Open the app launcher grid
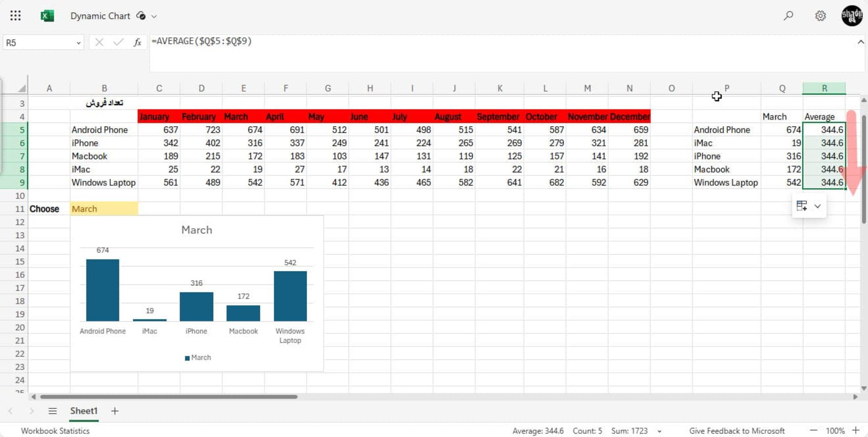 click(x=15, y=16)
